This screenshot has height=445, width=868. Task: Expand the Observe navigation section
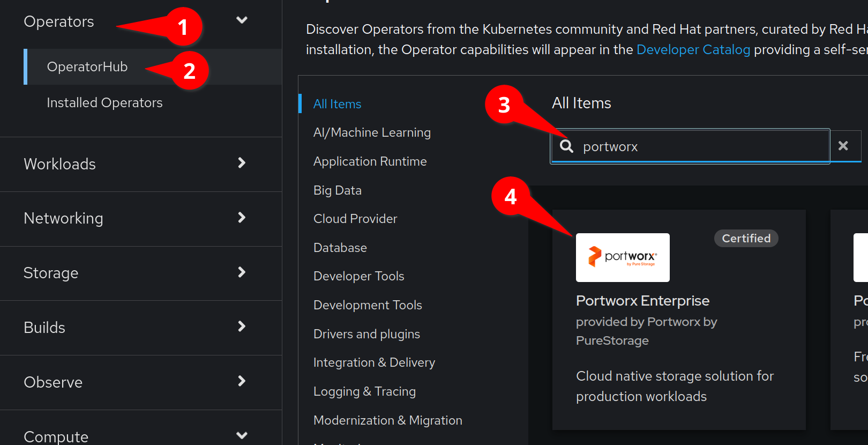click(x=242, y=381)
